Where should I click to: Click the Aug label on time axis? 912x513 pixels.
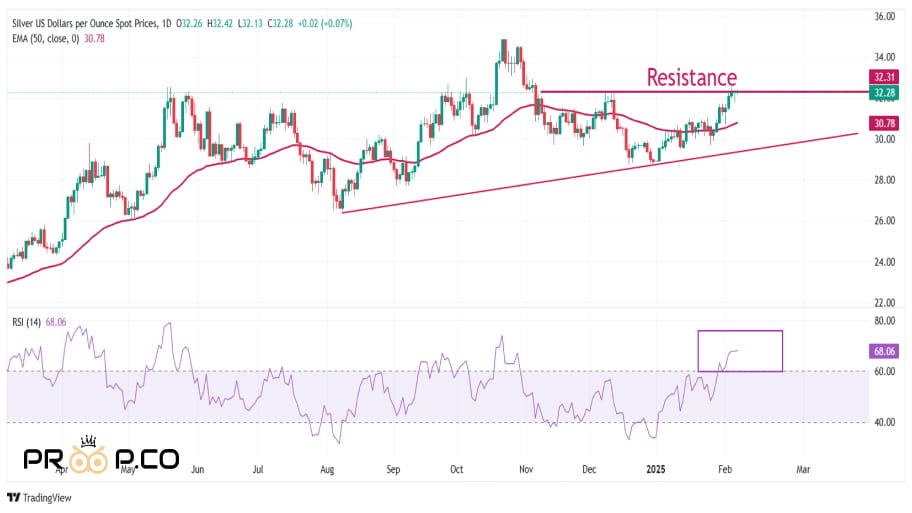327,469
